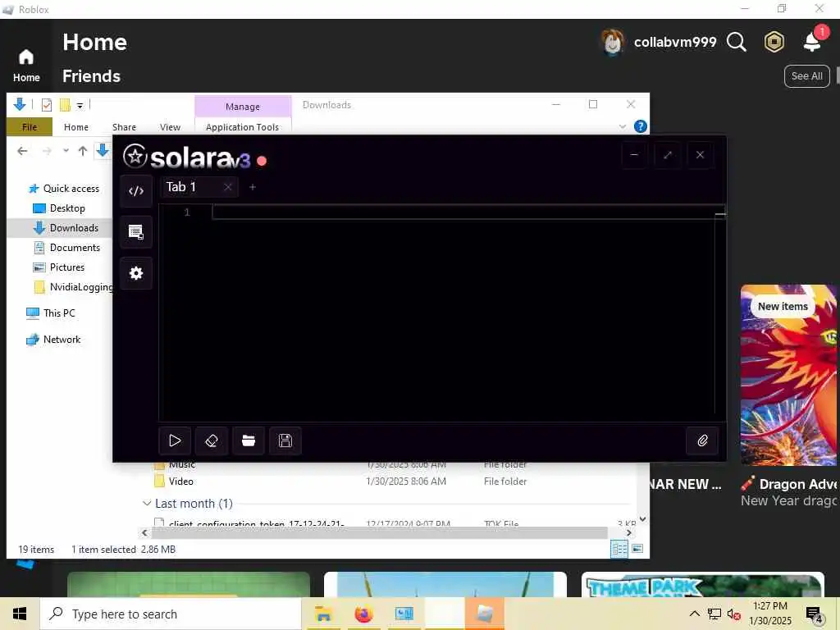Open the code editor panel in Solara's sidebar

[136, 191]
